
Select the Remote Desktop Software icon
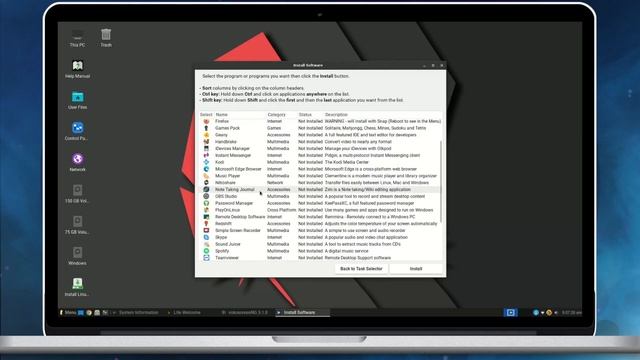pos(206,217)
